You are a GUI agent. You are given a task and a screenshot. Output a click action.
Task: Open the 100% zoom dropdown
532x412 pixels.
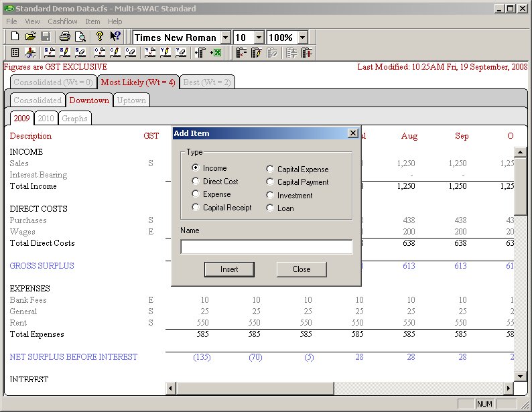tap(302, 38)
